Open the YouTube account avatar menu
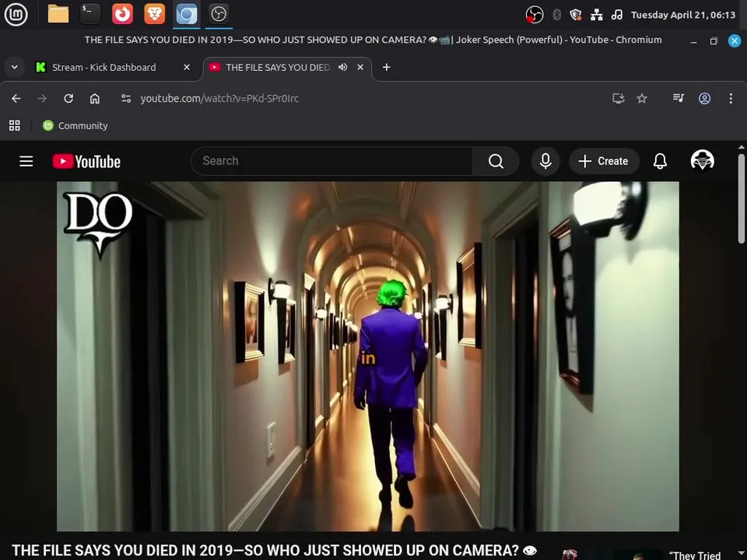Viewport: 747px width, 560px height. [x=702, y=160]
